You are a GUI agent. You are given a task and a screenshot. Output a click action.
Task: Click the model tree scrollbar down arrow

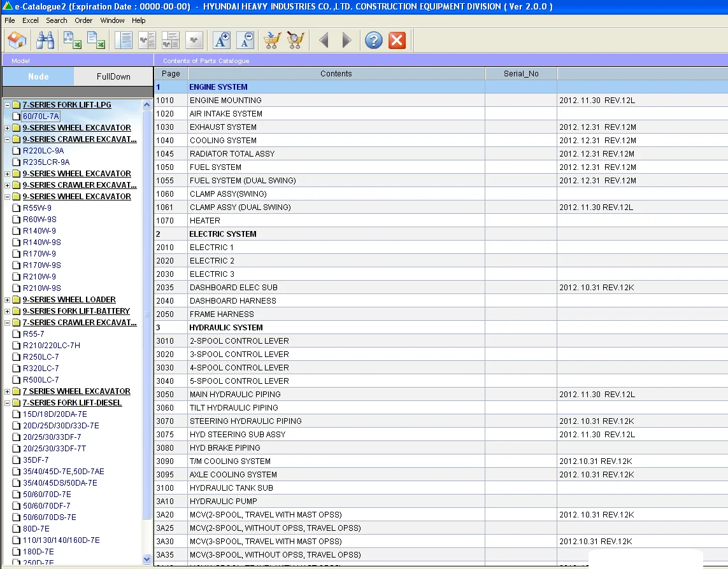coord(147,559)
